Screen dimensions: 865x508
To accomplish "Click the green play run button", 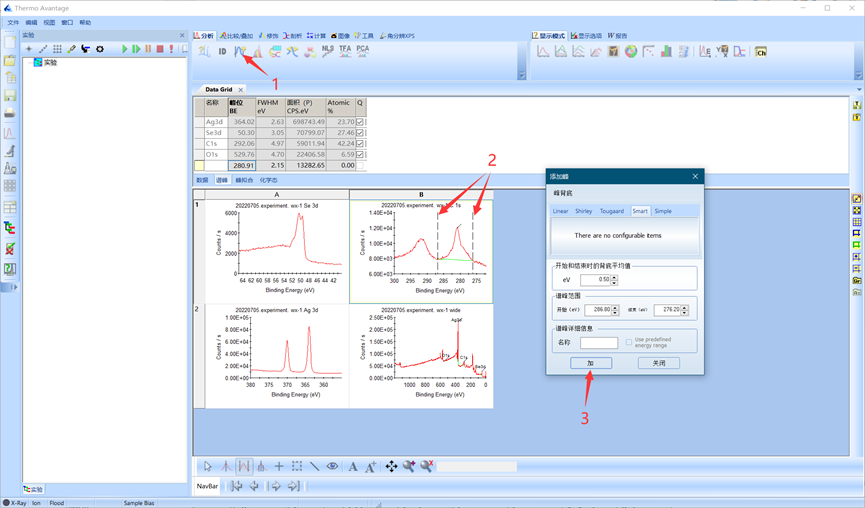I will point(125,49).
